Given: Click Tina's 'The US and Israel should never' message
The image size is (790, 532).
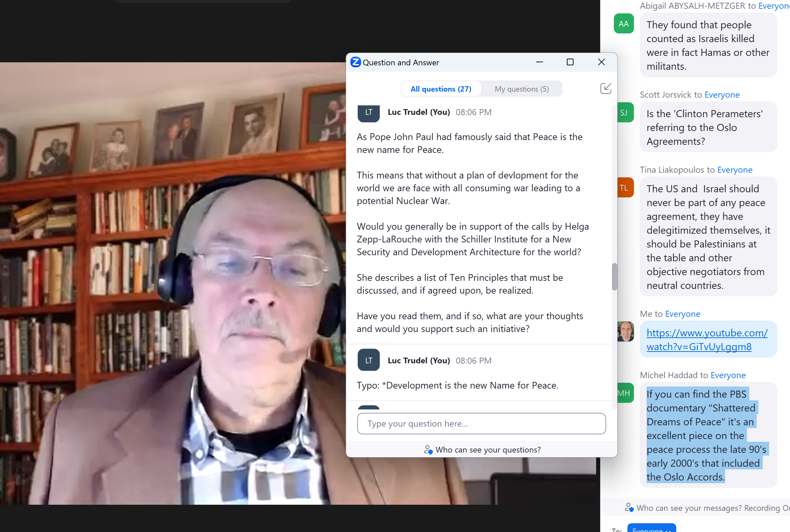Looking at the screenshot, I should click(708, 236).
